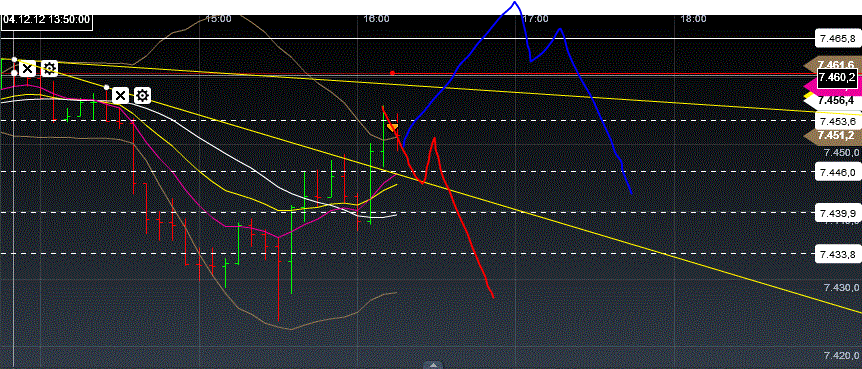Click the 16:00 time axis label
The width and height of the screenshot is (862, 369).
pyautogui.click(x=377, y=19)
